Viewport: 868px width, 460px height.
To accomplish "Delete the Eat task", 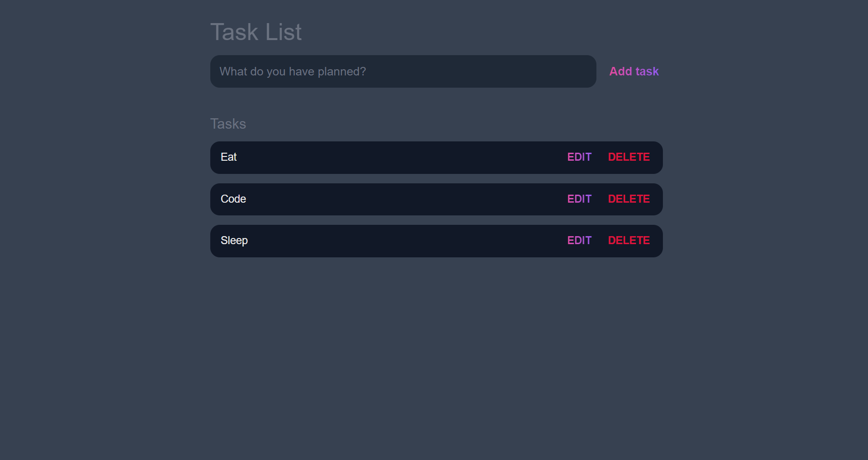I will tap(628, 157).
